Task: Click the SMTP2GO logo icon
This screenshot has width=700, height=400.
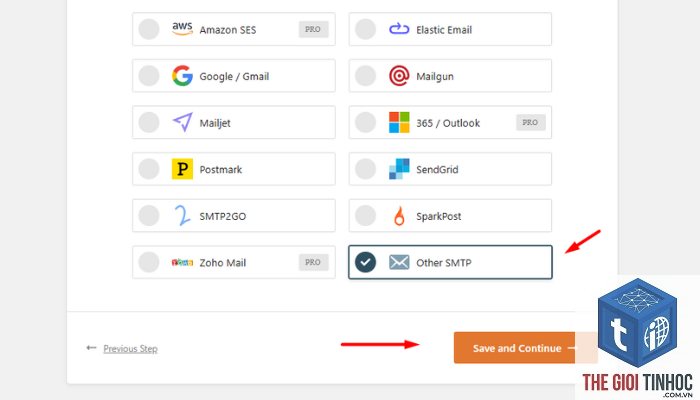Action: tap(182, 216)
